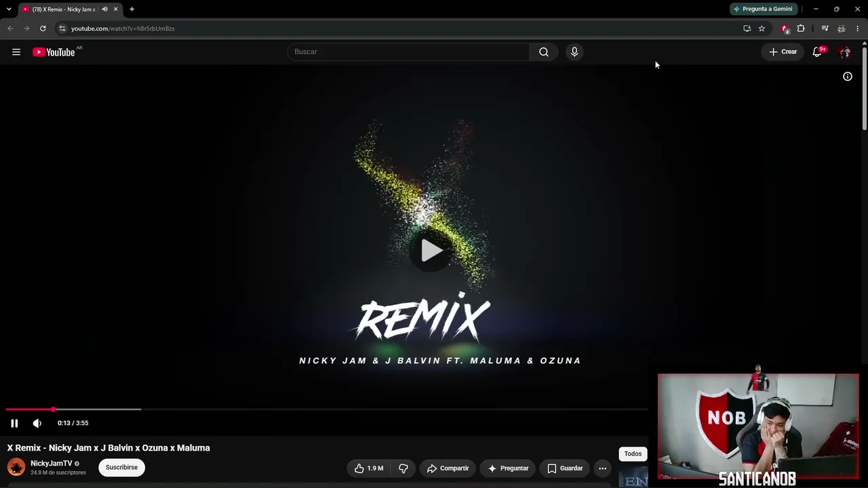Open the media controls toolbar icon

(825, 28)
